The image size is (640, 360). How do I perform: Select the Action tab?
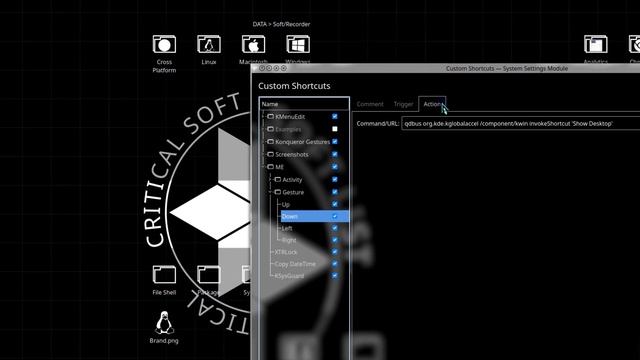click(x=432, y=104)
